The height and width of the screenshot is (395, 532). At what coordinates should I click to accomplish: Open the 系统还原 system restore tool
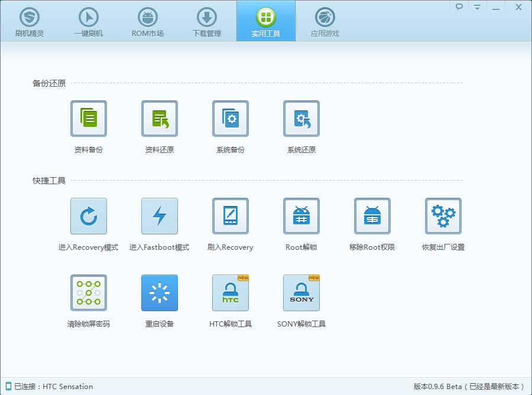coord(301,119)
